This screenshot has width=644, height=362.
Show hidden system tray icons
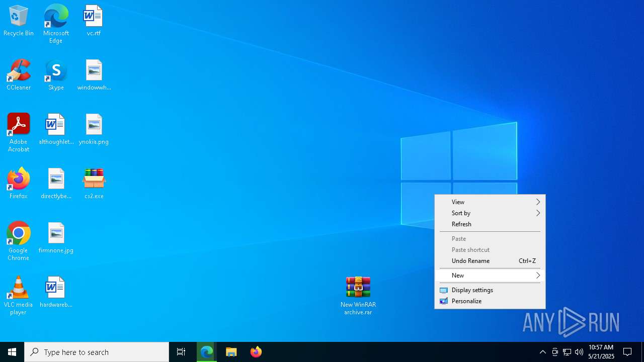pyautogui.click(x=542, y=352)
